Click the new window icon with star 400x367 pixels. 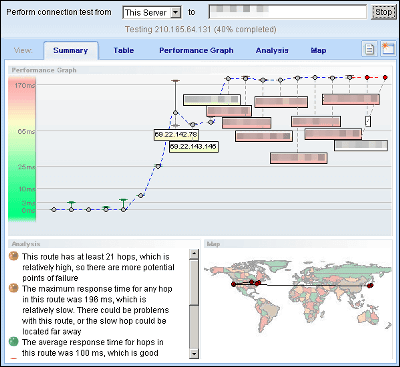click(x=388, y=49)
